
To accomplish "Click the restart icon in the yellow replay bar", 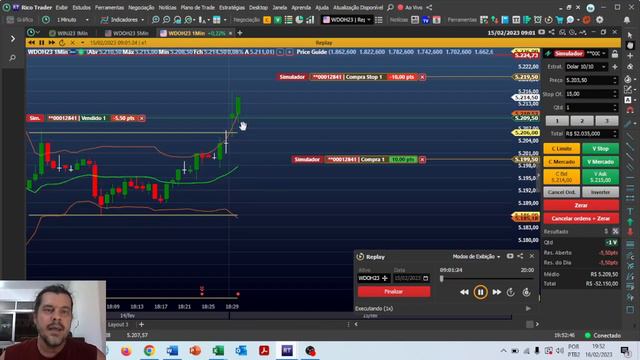I will point(62,42).
